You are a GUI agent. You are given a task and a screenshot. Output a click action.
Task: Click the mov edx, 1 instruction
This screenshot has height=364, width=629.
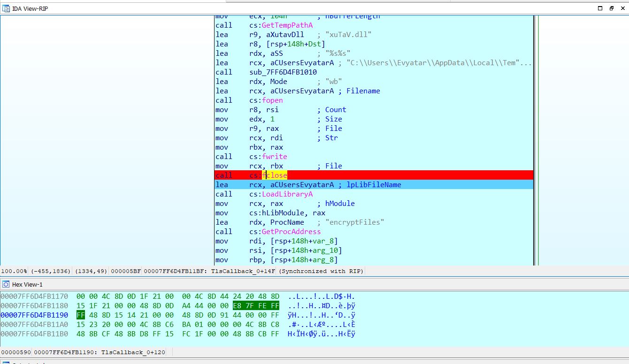(245, 119)
